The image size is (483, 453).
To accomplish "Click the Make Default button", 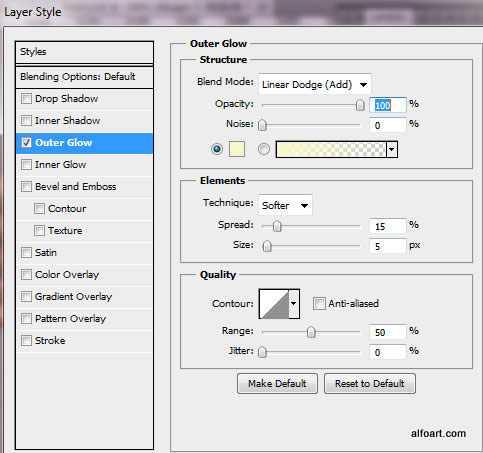I will pyautogui.click(x=277, y=384).
